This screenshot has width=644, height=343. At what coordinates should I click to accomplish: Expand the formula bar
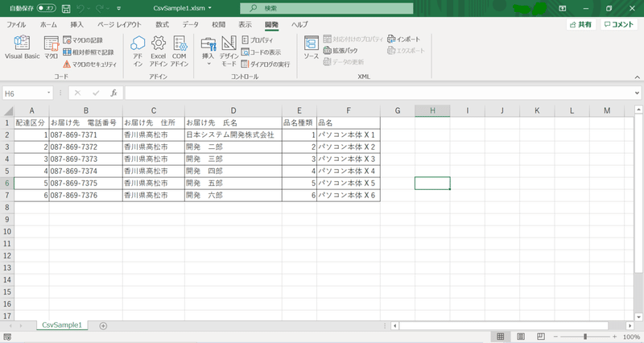[637, 93]
